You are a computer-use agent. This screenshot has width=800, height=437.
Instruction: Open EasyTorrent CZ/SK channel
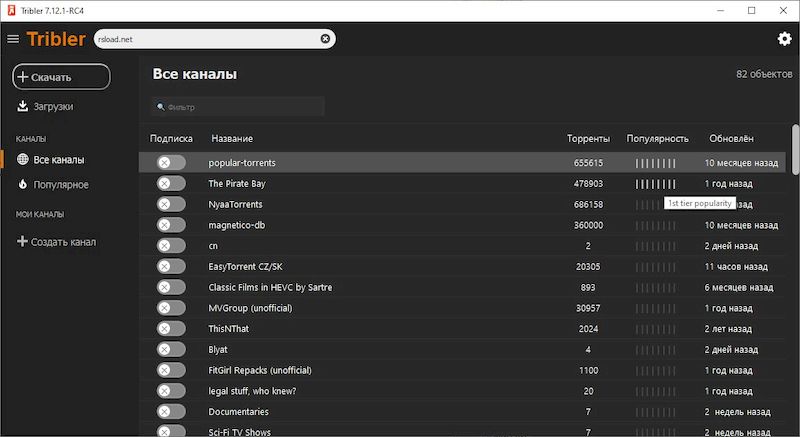tap(245, 267)
